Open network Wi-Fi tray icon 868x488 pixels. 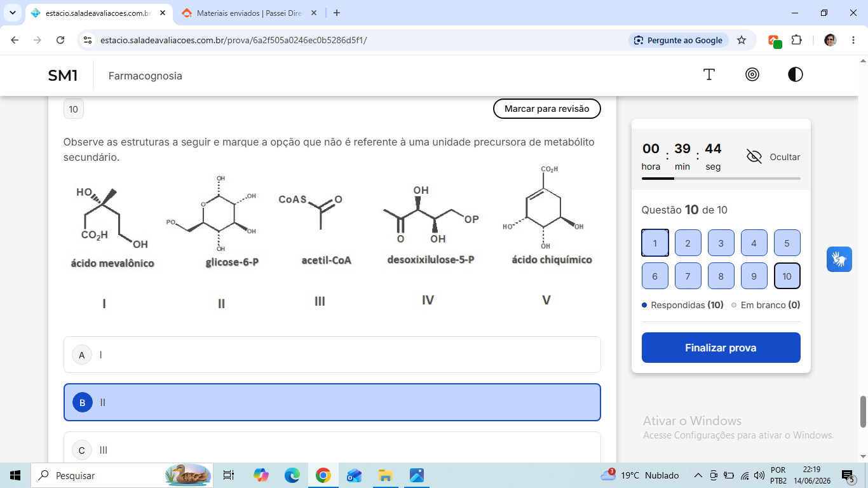click(x=745, y=475)
